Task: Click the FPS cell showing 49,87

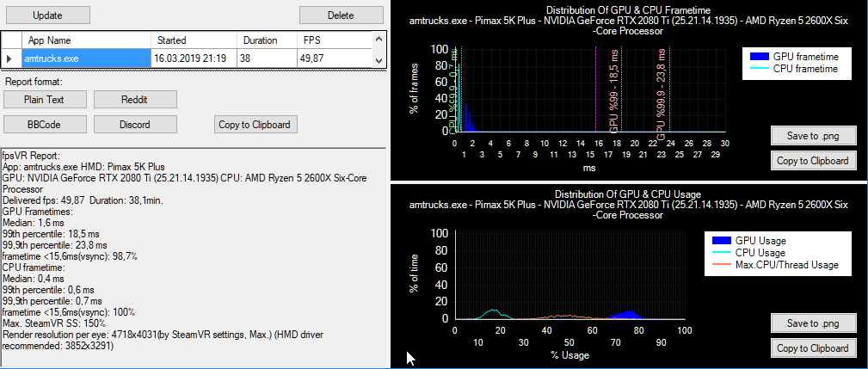Action: tap(335, 58)
